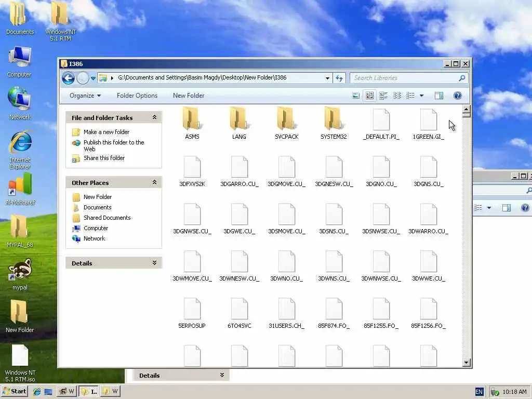Open the Network desktop icon
Viewport: 532px width, 399px height.
point(20,103)
